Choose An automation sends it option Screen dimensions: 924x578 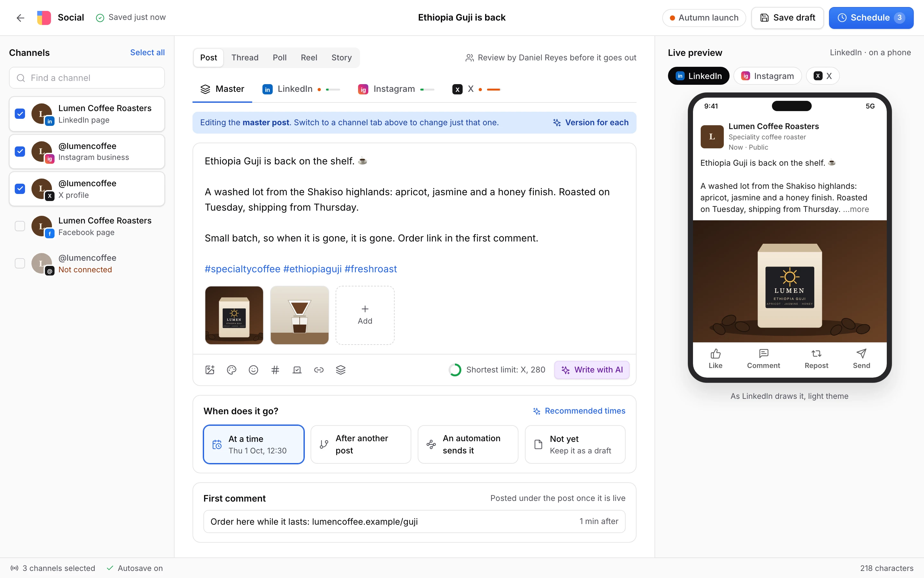click(x=468, y=444)
